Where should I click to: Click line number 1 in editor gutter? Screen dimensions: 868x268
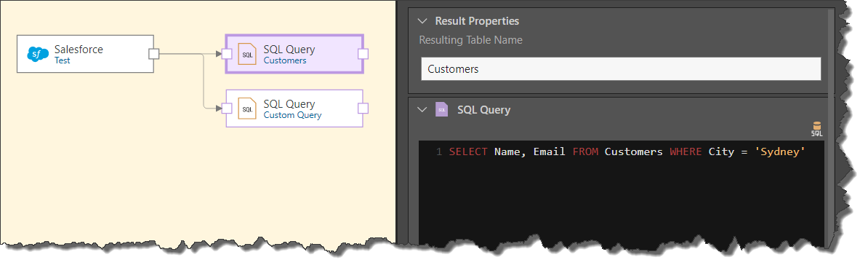[439, 152]
